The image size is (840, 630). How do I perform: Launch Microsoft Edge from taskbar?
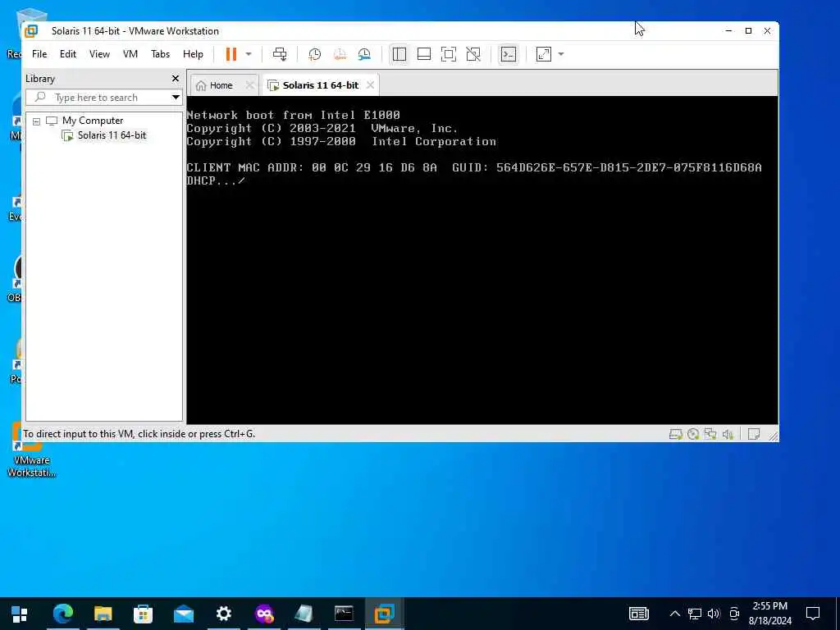pos(62,614)
